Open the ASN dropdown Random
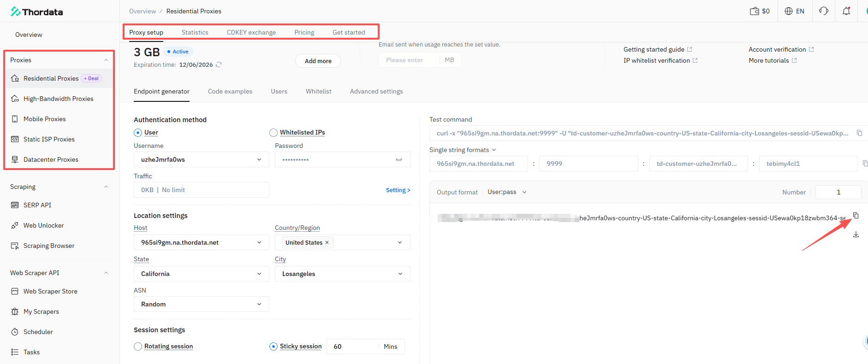This screenshot has height=364, width=868. click(202, 304)
